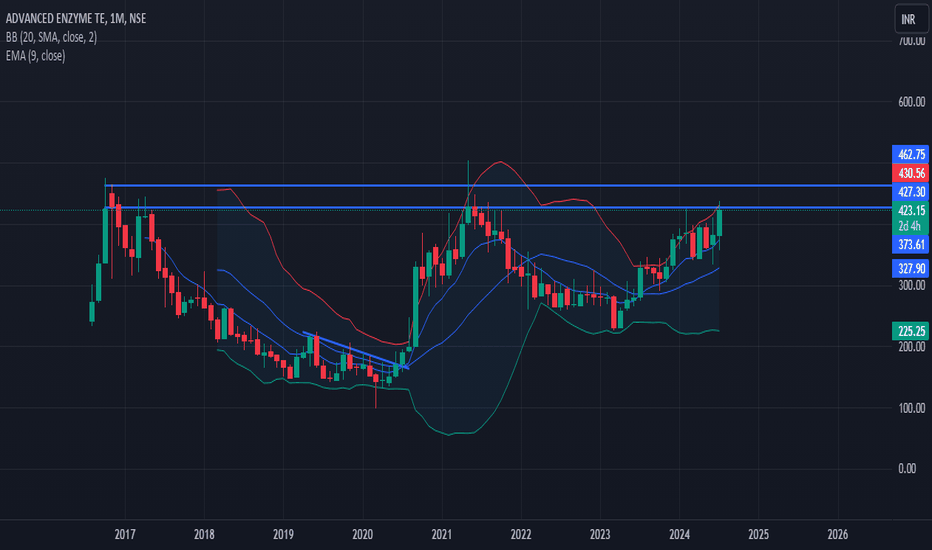Click the 427.30 blue price label

click(911, 191)
